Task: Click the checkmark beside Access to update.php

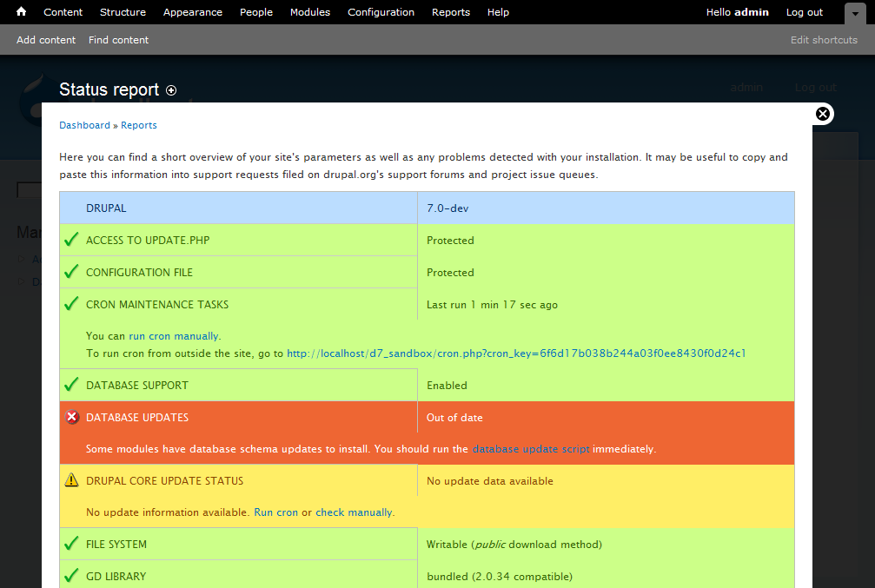Action: [72, 240]
